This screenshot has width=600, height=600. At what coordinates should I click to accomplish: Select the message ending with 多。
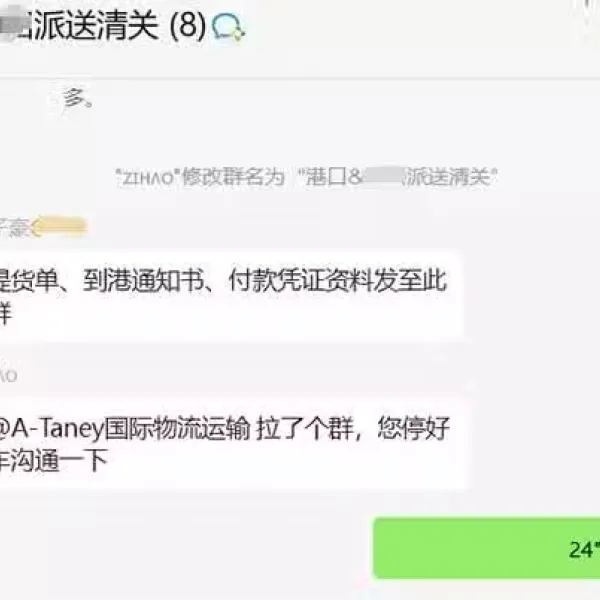point(78,98)
